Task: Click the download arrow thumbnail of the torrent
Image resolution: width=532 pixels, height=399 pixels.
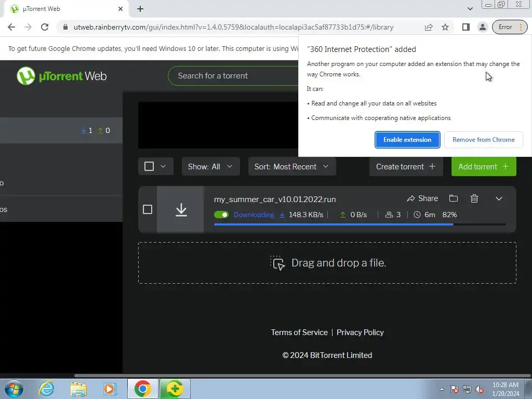Action: tap(181, 209)
